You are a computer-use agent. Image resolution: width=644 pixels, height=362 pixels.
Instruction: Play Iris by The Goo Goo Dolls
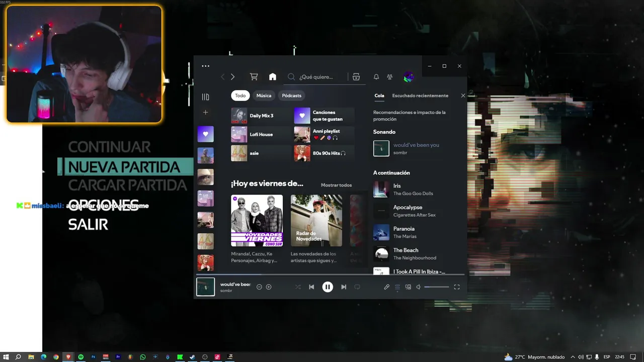(418, 190)
